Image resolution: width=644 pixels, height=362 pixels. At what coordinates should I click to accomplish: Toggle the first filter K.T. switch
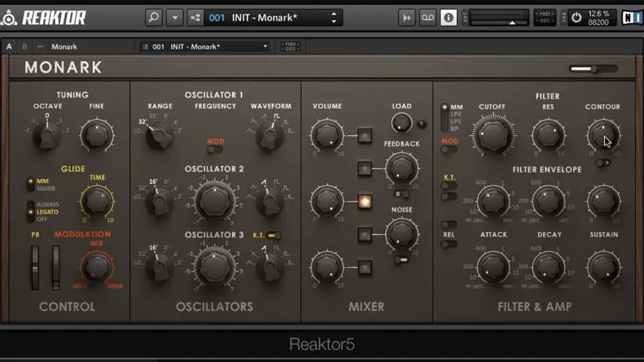click(449, 186)
